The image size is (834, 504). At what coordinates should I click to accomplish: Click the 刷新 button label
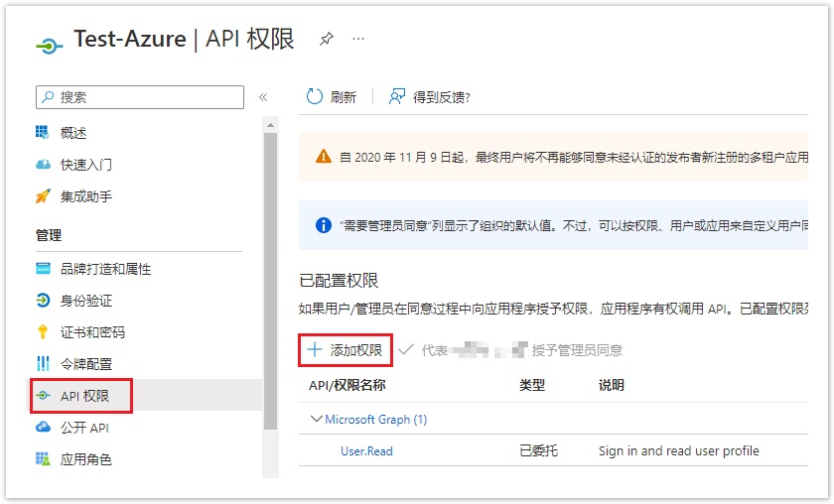tap(344, 97)
